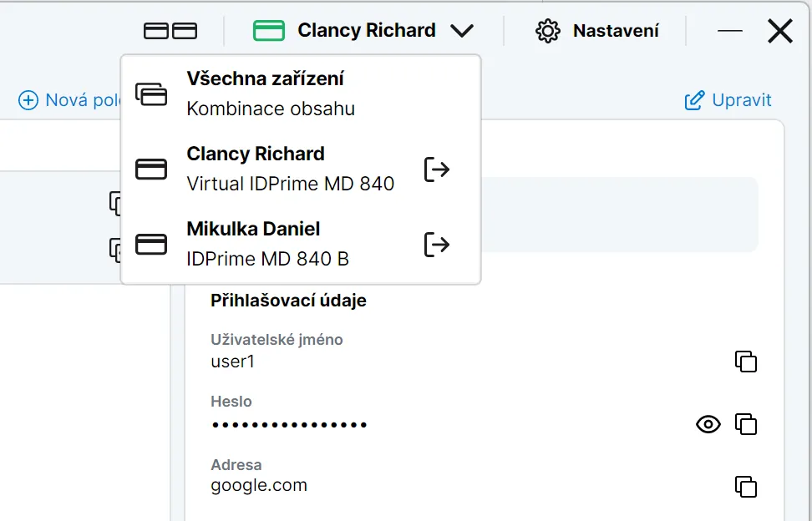
Task: Select Clancy Richard Virtual IDPrime MD 840
Action: tap(301, 169)
